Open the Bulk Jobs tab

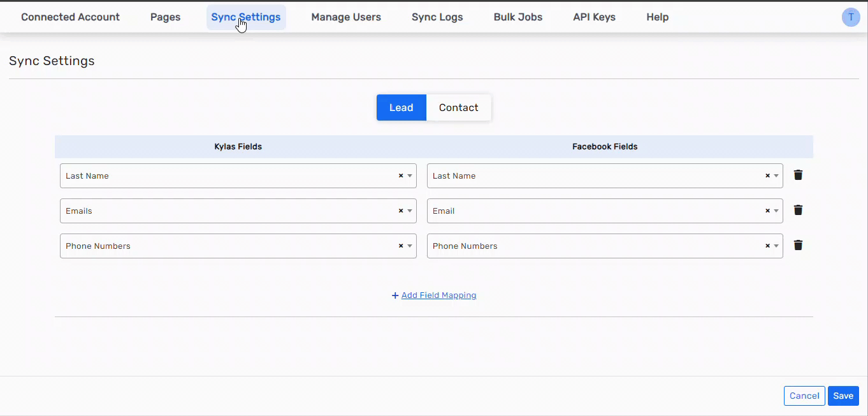(518, 17)
